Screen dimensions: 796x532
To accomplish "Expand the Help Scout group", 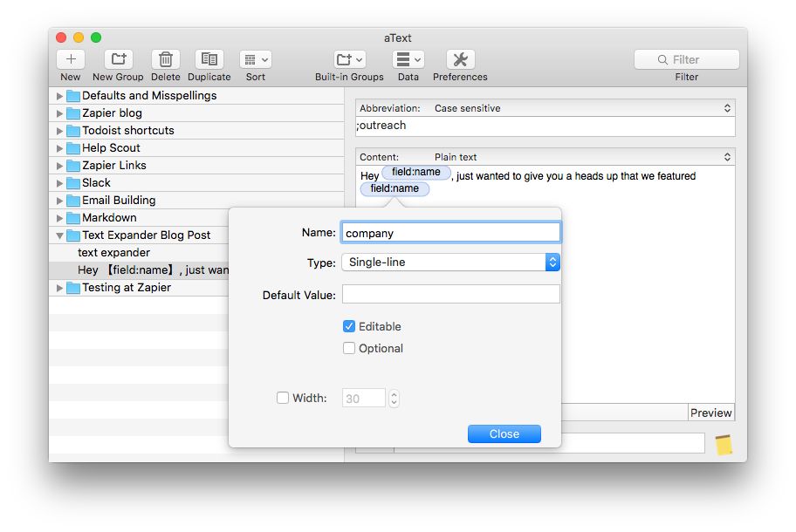I will tap(59, 148).
